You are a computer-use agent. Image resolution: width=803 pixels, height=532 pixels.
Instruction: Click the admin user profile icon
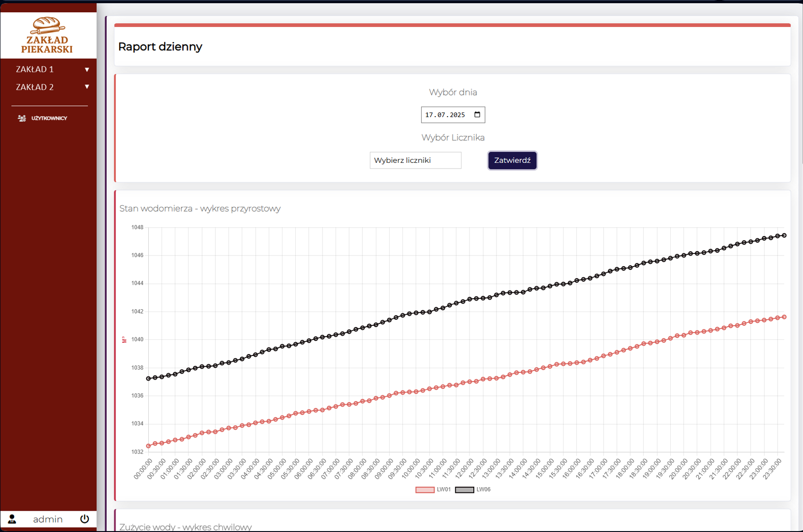pyautogui.click(x=12, y=519)
